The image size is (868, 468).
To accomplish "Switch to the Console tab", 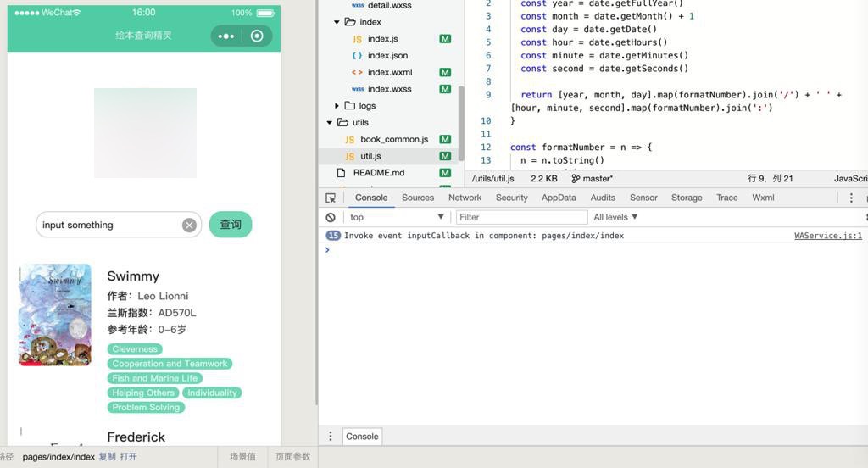I will (x=371, y=198).
